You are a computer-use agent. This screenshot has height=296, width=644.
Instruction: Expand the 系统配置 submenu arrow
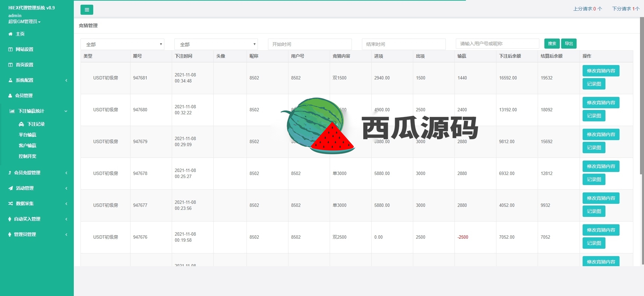(66, 80)
